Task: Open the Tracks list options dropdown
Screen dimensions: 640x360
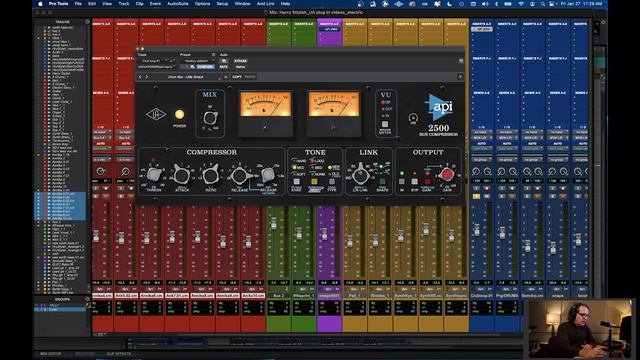Action: point(87,22)
